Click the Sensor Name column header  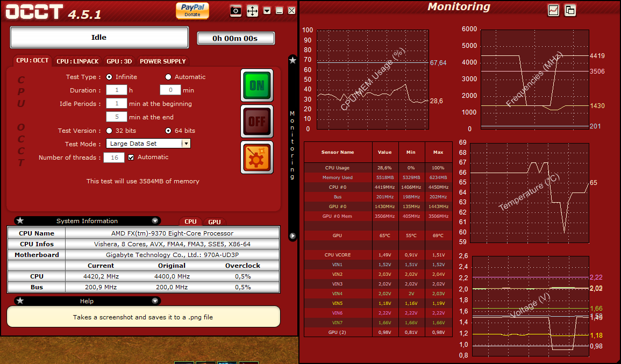338,152
